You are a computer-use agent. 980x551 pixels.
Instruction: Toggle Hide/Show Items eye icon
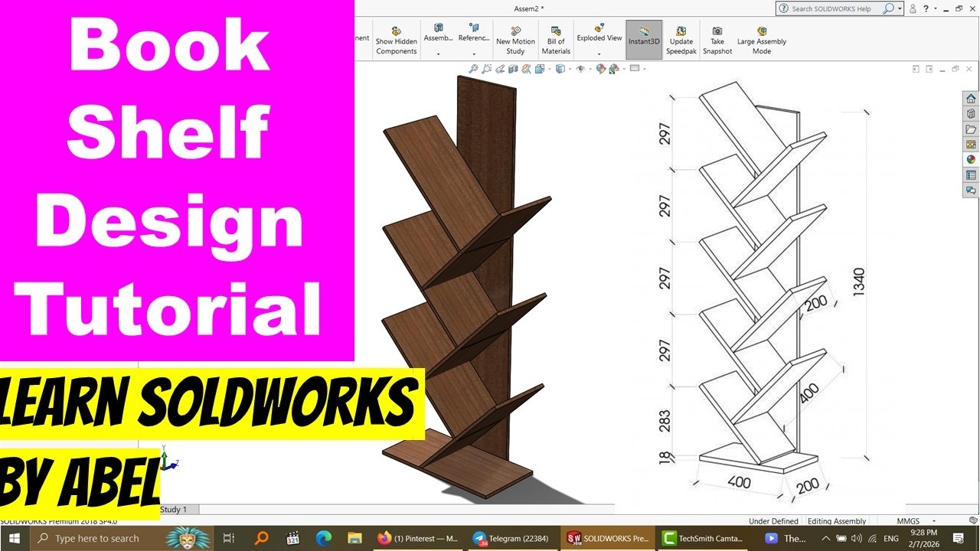[x=580, y=69]
